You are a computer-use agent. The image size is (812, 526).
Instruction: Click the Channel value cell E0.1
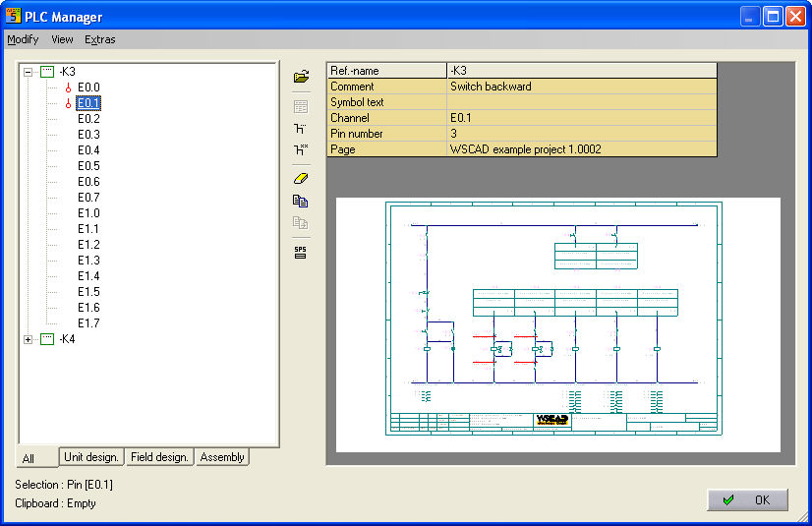point(582,118)
